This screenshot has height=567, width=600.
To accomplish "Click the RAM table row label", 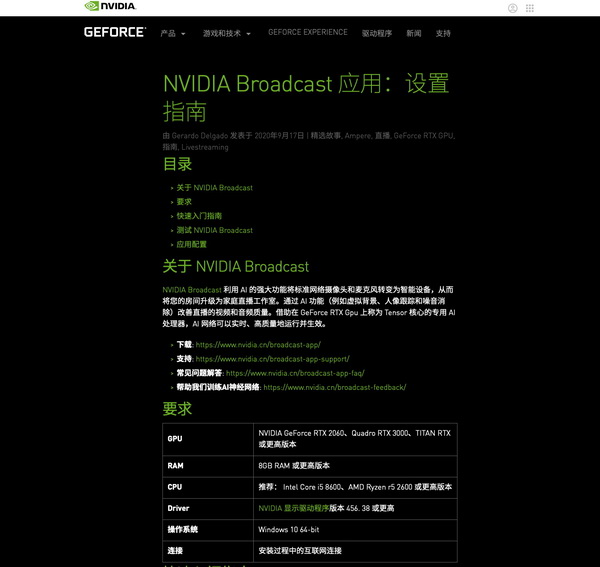I will pyautogui.click(x=175, y=466).
